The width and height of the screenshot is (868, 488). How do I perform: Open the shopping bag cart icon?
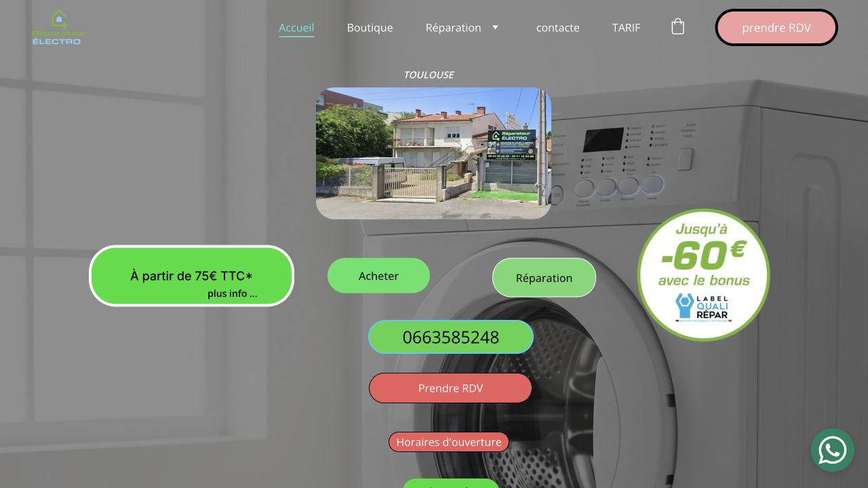[x=677, y=27]
